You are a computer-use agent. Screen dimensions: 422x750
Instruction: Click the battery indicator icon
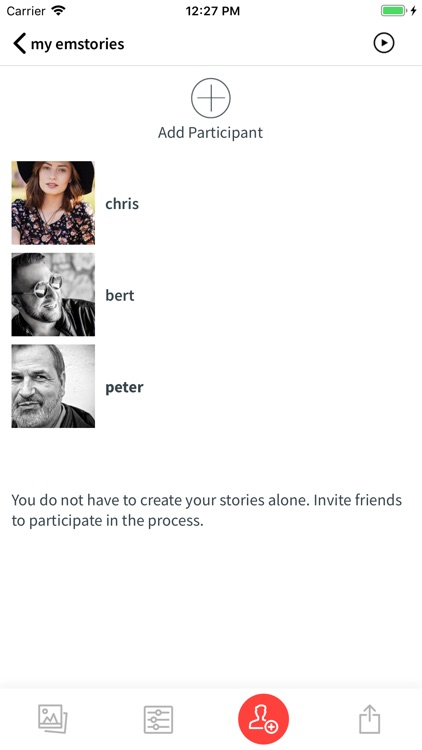(394, 11)
